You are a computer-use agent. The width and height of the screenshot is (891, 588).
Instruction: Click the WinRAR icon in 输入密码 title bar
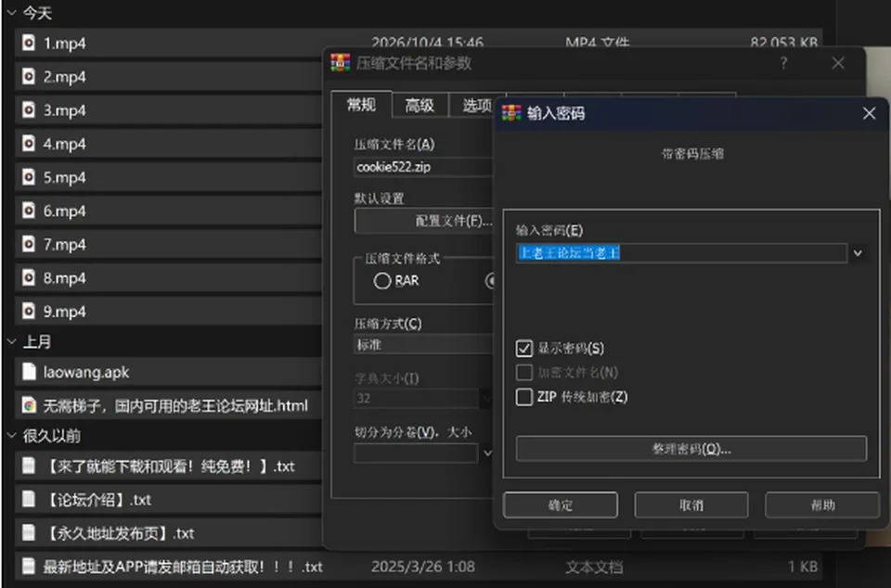pos(510,113)
